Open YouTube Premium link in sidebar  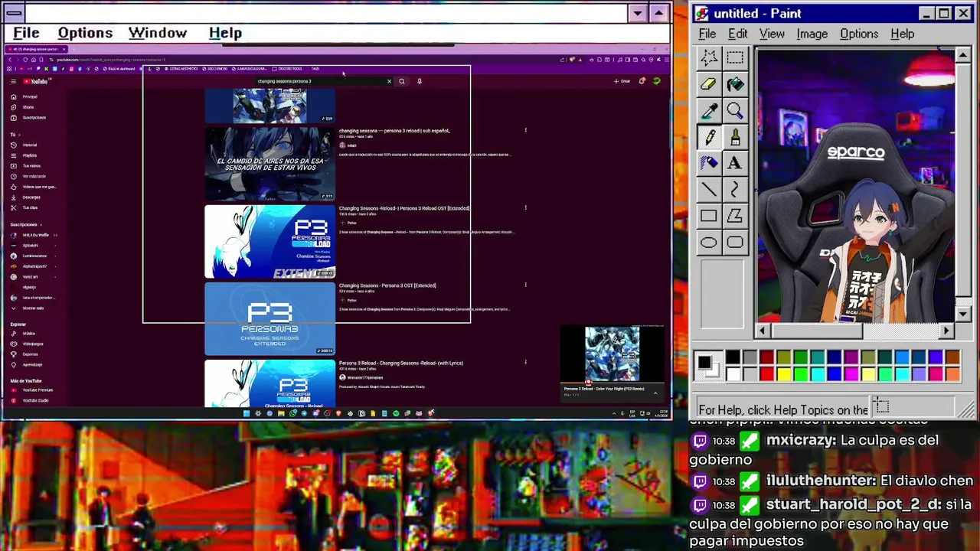(32, 390)
